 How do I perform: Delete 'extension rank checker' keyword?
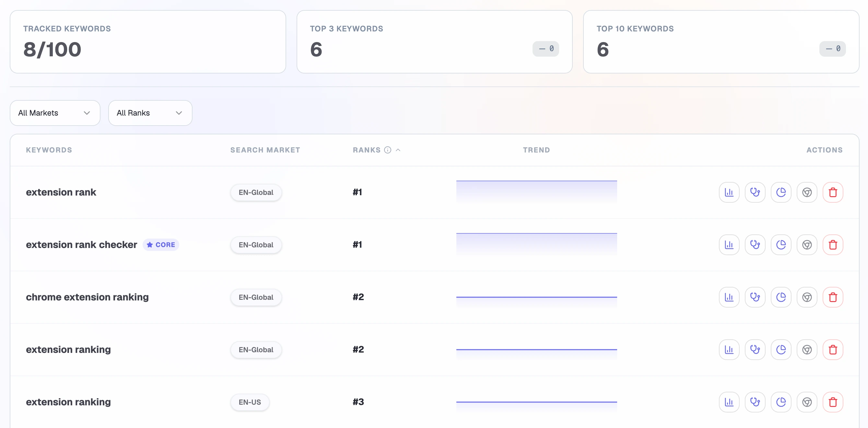833,245
